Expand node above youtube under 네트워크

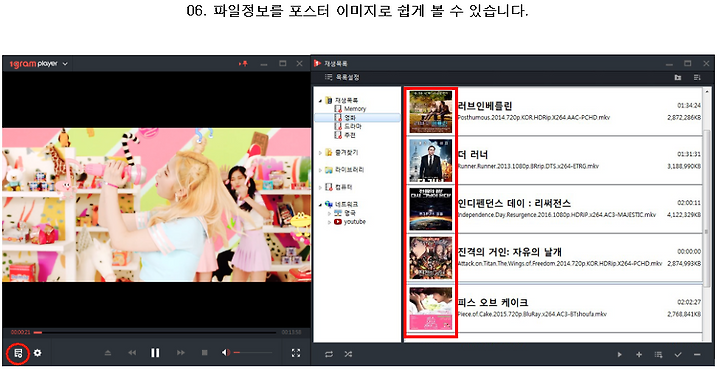click(x=329, y=213)
